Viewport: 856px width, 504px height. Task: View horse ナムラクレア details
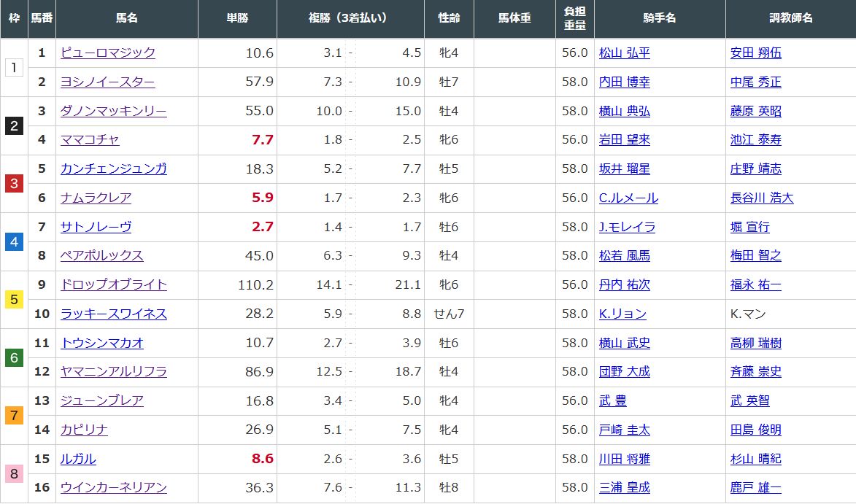[x=96, y=198]
